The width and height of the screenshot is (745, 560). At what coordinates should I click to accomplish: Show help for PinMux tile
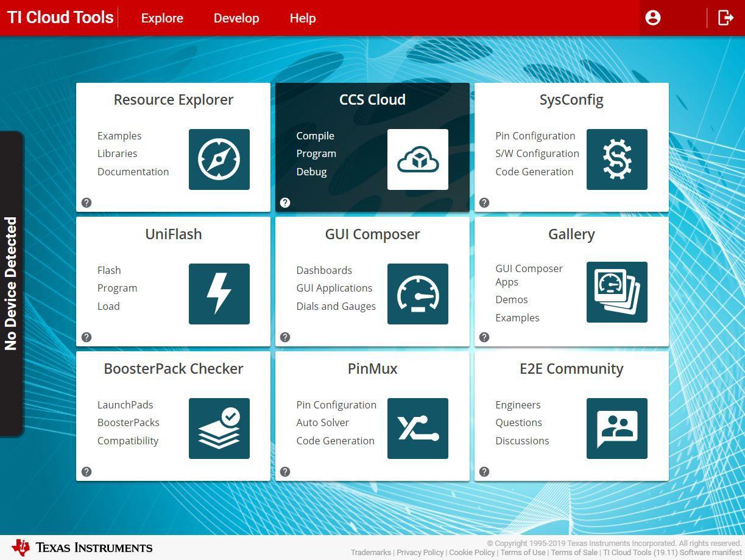click(285, 472)
